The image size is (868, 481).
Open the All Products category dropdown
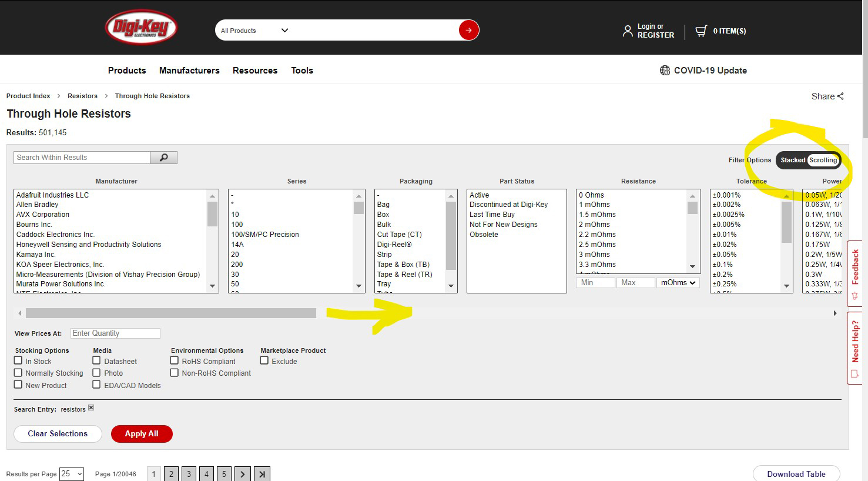[x=254, y=30]
